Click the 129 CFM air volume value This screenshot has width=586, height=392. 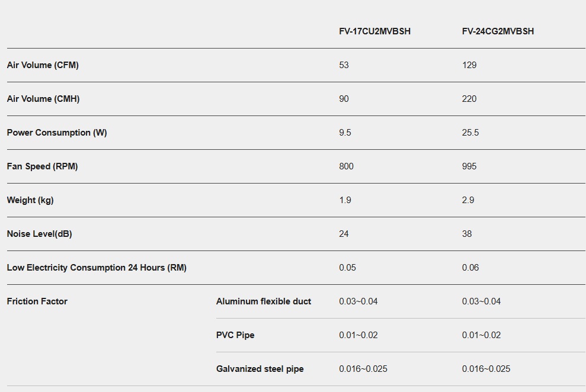coord(469,65)
